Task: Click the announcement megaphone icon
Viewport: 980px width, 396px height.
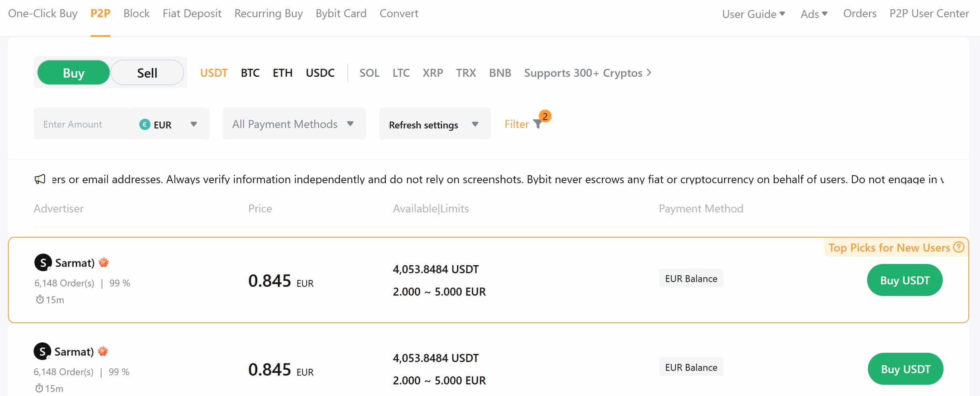Action: click(40, 179)
